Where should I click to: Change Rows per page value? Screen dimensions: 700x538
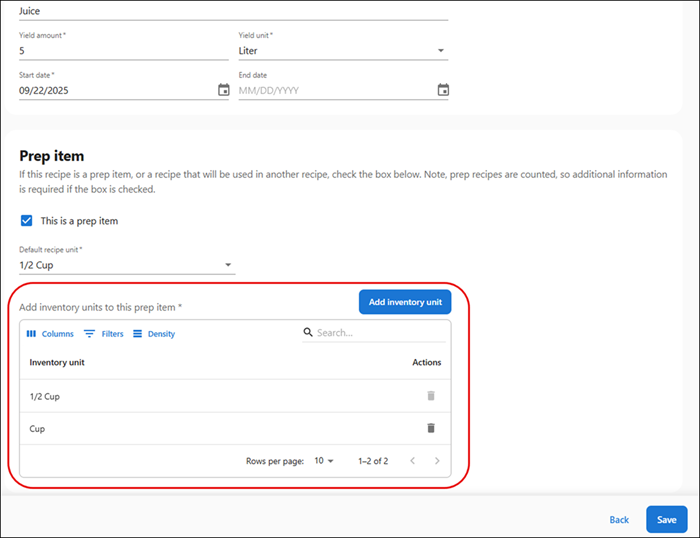pyautogui.click(x=324, y=461)
